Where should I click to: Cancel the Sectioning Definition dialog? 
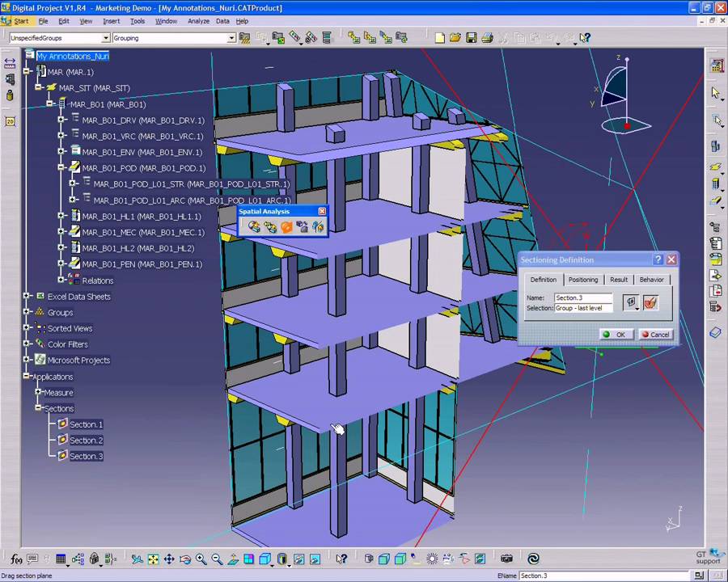pos(657,334)
